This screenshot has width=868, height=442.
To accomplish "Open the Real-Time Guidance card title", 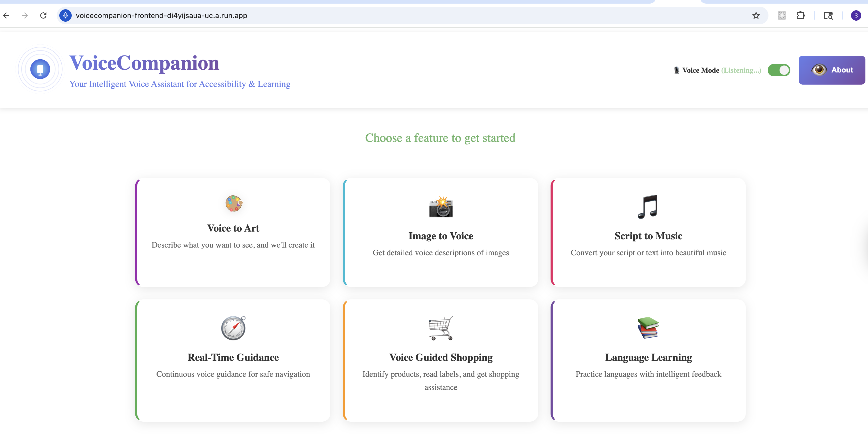I will (x=233, y=357).
